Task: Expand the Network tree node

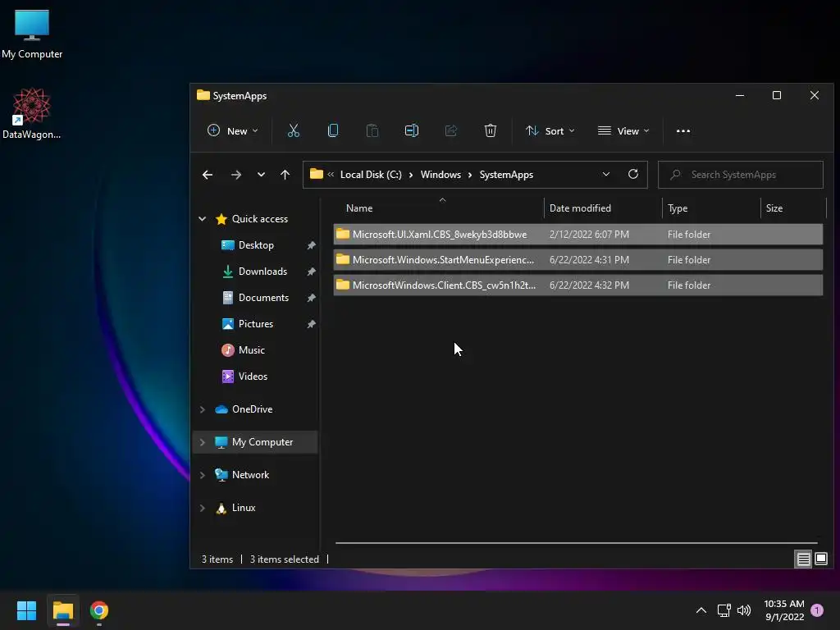Action: (x=202, y=475)
